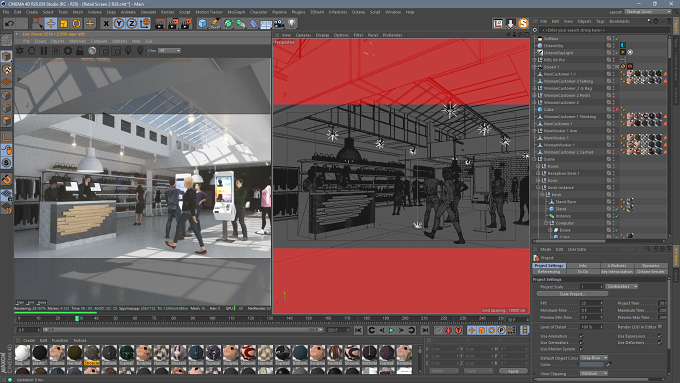Click the object manager search field
680x383 pixels.
point(604,30)
